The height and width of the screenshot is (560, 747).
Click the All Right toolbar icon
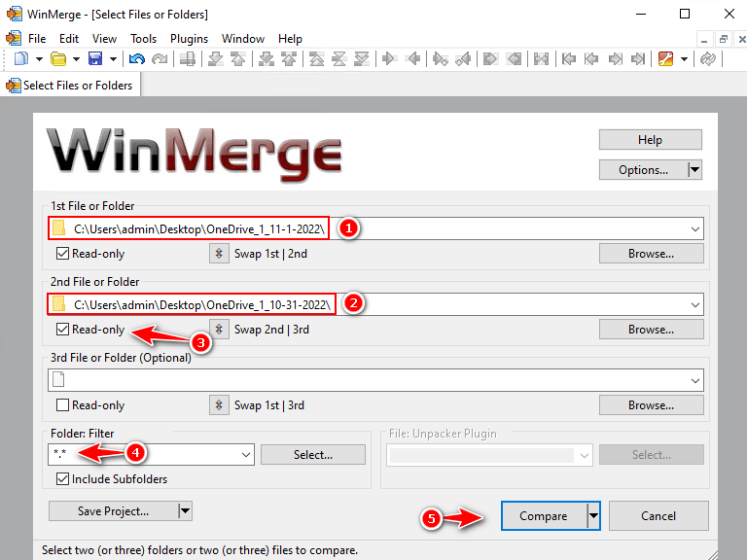[x=490, y=59]
